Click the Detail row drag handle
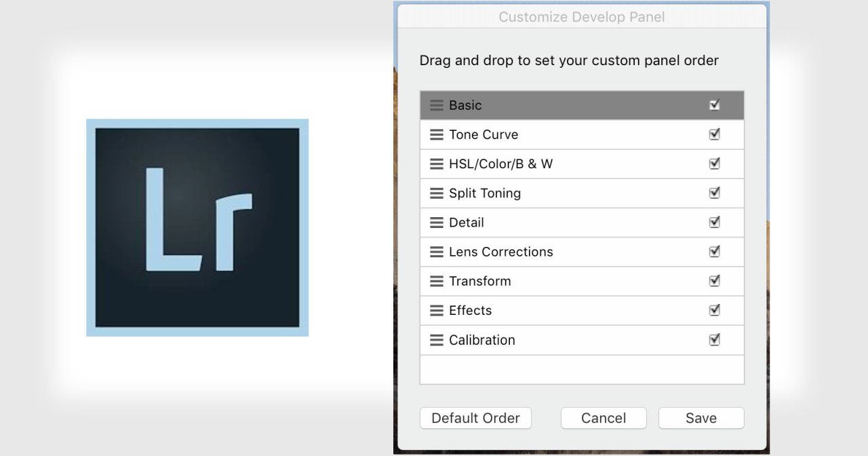Viewport: 868px width, 456px height. tap(437, 223)
